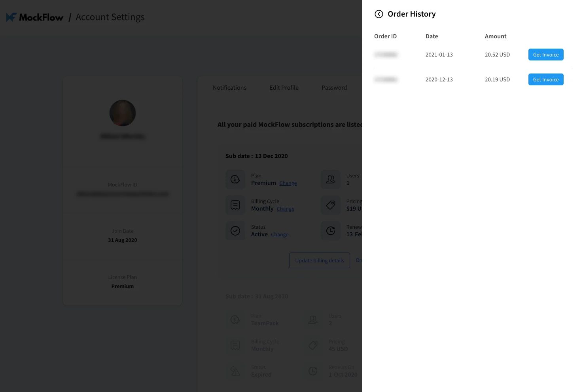The width and height of the screenshot is (583, 392).
Task: Click the TeamPack plan name
Action: 265,323
